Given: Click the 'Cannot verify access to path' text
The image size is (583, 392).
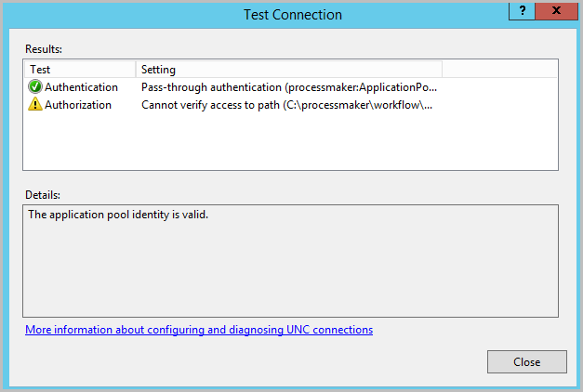Looking at the screenshot, I should tap(286, 105).
